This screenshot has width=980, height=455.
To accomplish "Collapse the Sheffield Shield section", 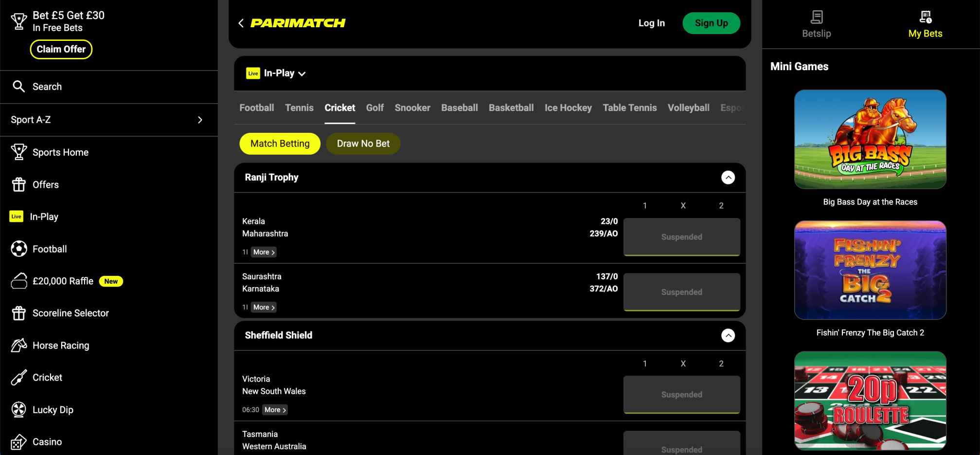I will coord(728,335).
